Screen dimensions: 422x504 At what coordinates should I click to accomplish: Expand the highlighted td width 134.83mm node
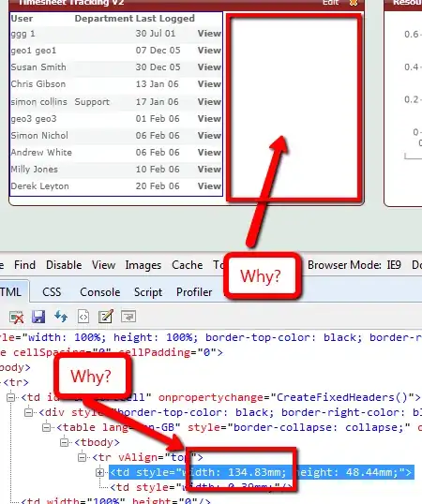(x=99, y=472)
